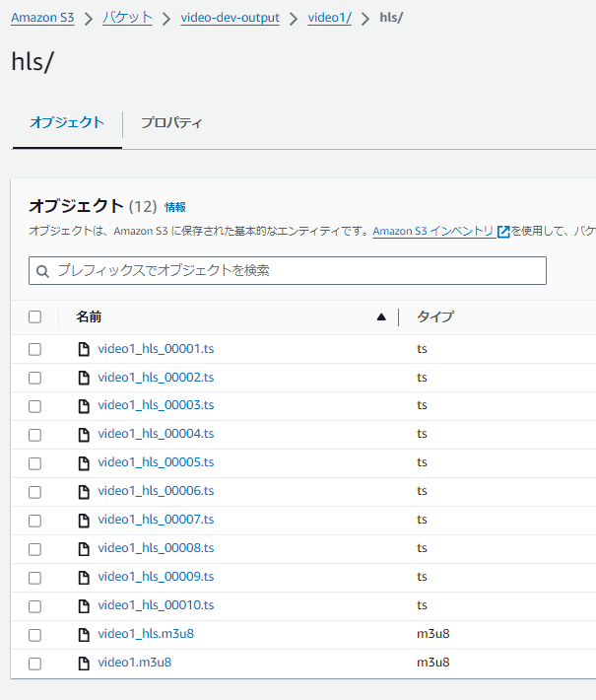Click the external link icon next to Amazon S3 インベントリ
This screenshot has height=700, width=596.
503,232
